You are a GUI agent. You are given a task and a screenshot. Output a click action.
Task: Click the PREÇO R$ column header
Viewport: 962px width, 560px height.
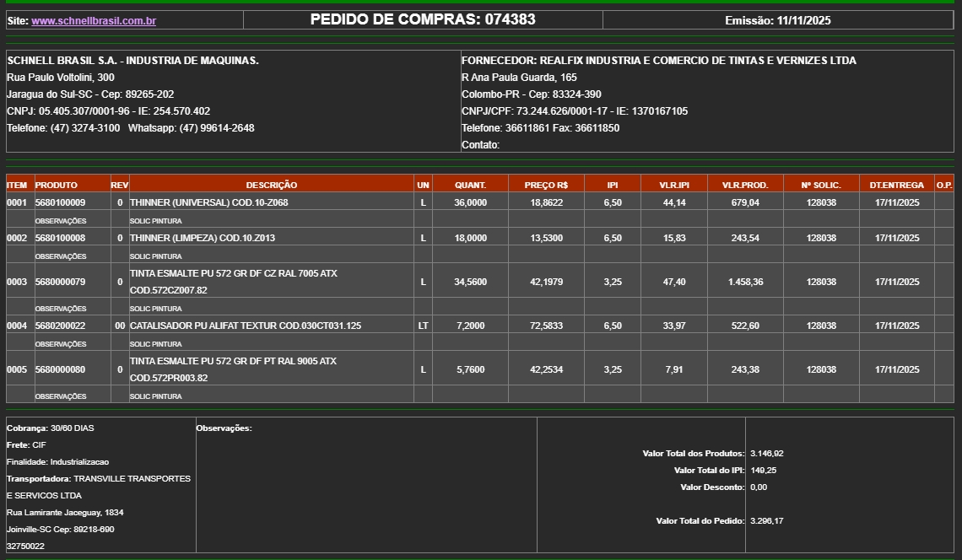point(546,185)
